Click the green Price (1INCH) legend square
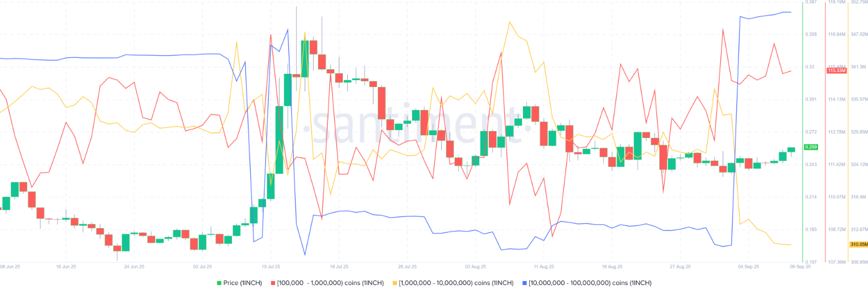Viewport: 868px width, 293px height. point(219,283)
